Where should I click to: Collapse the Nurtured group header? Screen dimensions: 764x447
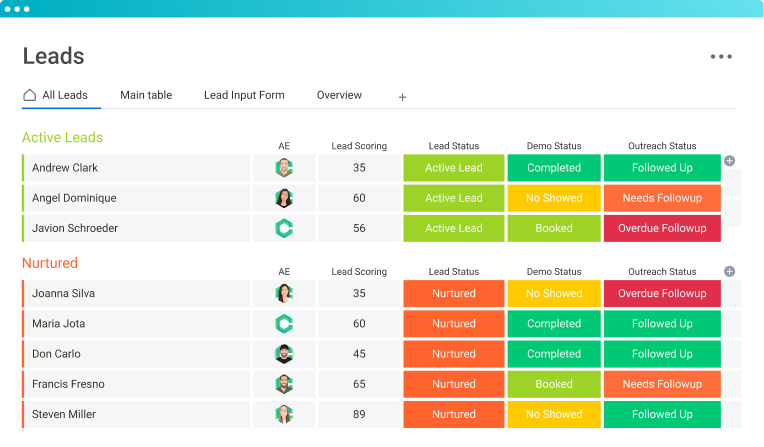pyautogui.click(x=50, y=263)
